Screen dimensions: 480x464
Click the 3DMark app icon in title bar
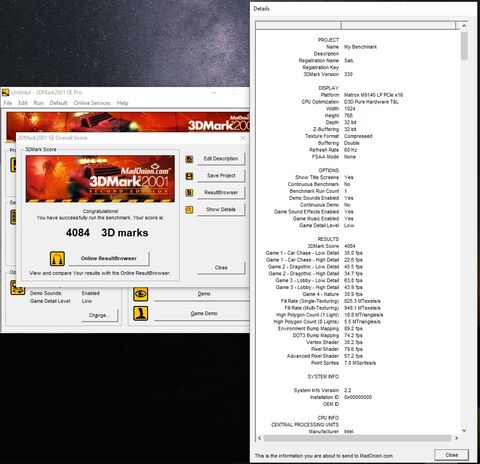click(5, 92)
